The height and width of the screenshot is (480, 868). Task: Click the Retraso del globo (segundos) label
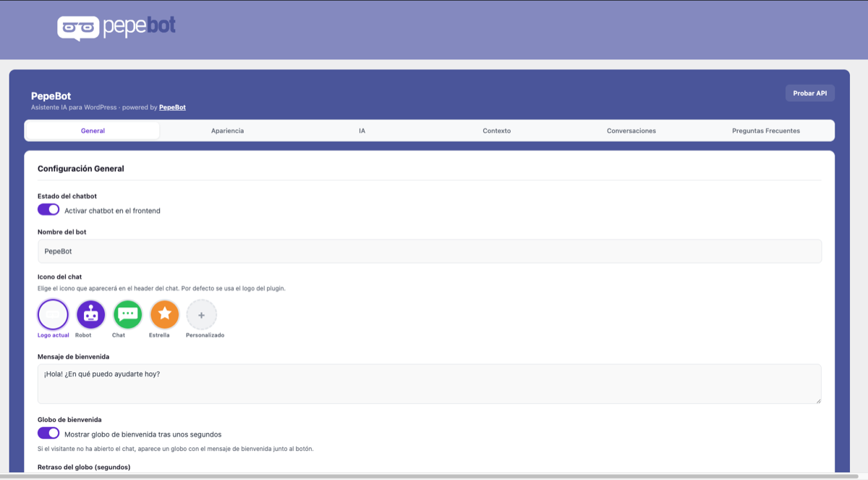tap(84, 467)
